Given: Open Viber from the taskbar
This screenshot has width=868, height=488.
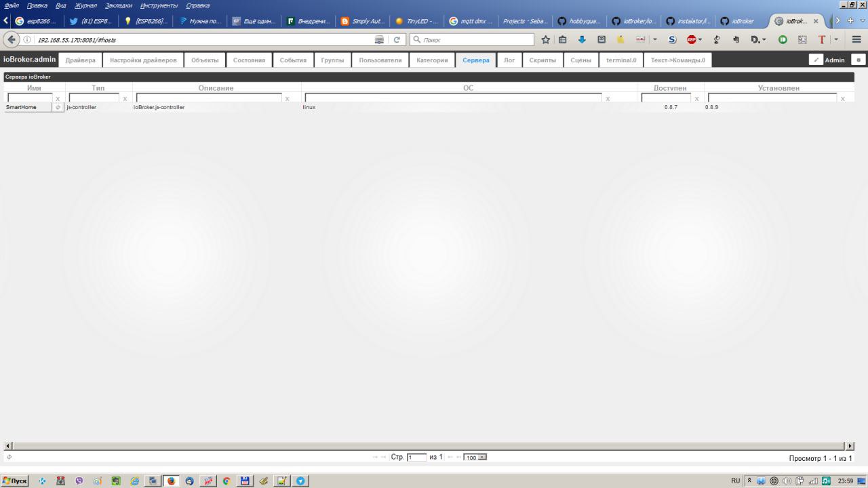Looking at the screenshot, I should (79, 481).
